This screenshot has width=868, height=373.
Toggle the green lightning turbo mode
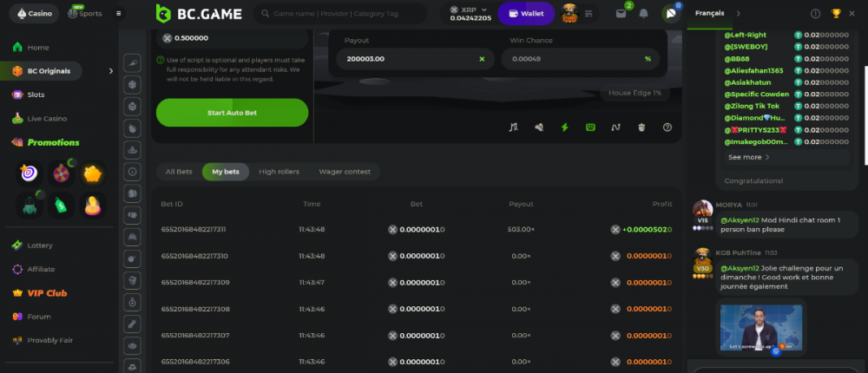pyautogui.click(x=564, y=127)
